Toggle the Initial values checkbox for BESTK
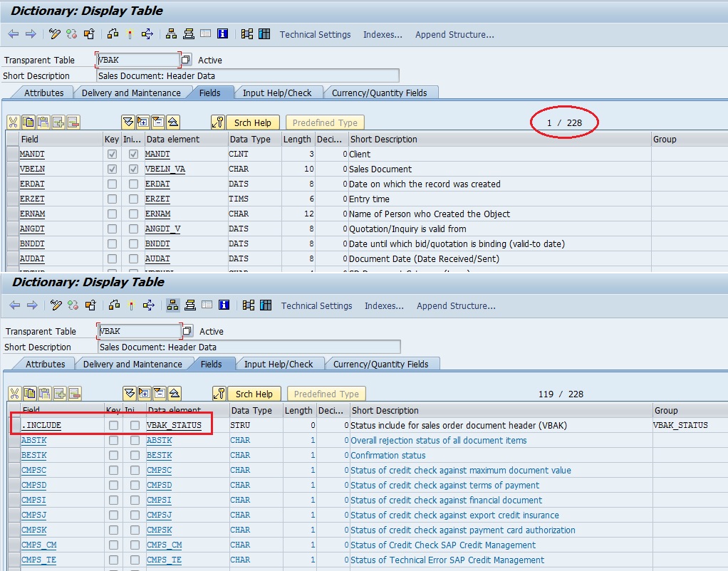The width and height of the screenshot is (728, 571). pyautogui.click(x=135, y=455)
